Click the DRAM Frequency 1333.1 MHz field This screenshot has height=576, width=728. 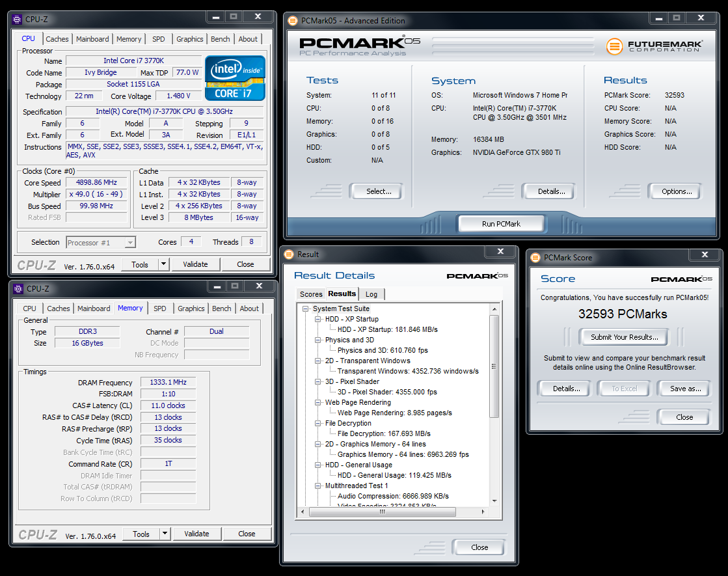coord(168,382)
